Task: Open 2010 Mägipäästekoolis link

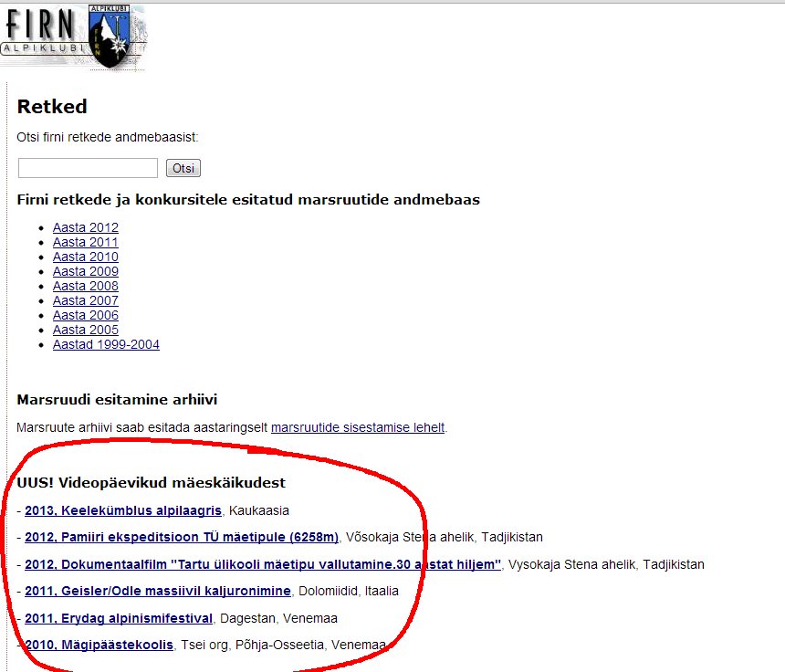Action: click(99, 645)
